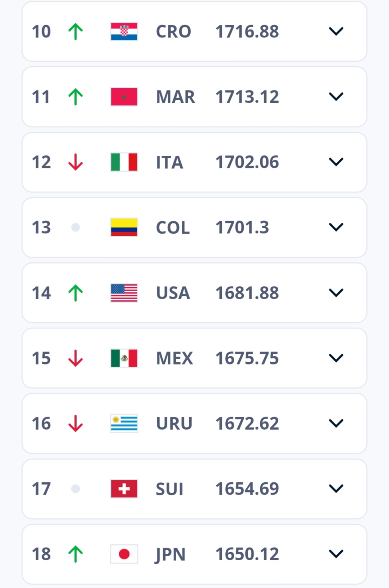This screenshot has height=588, width=389.
Task: Click the Morocco flag icon
Action: click(x=124, y=97)
